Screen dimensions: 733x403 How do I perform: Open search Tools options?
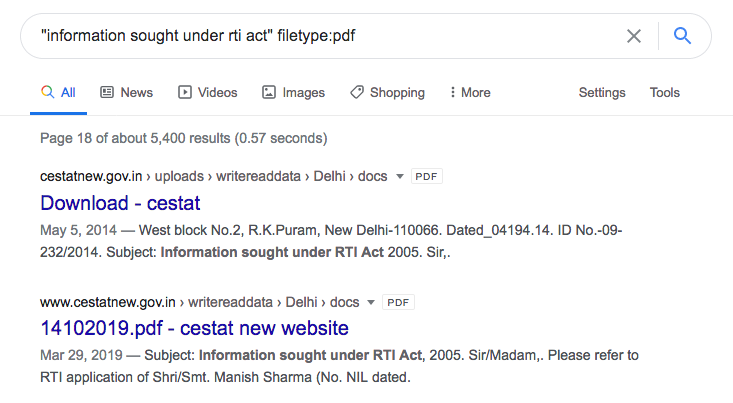665,92
